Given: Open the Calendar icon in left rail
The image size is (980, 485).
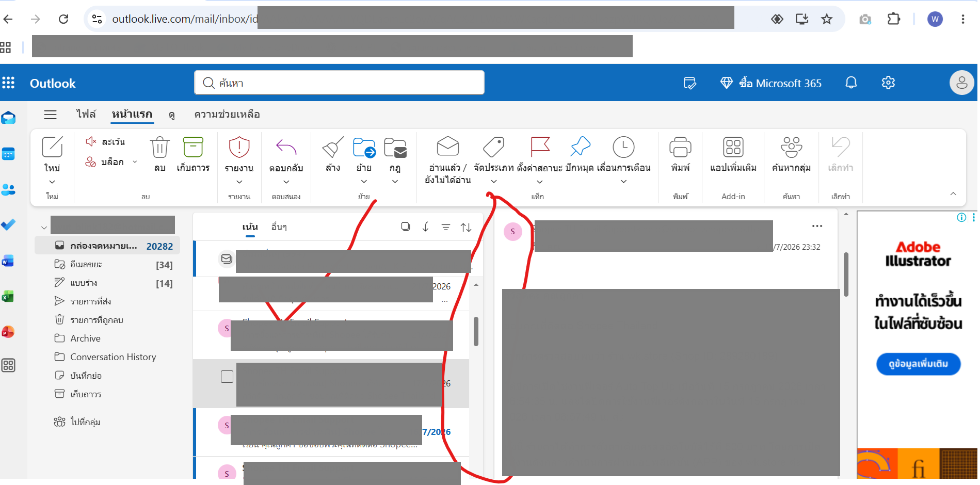Looking at the screenshot, I should point(8,154).
